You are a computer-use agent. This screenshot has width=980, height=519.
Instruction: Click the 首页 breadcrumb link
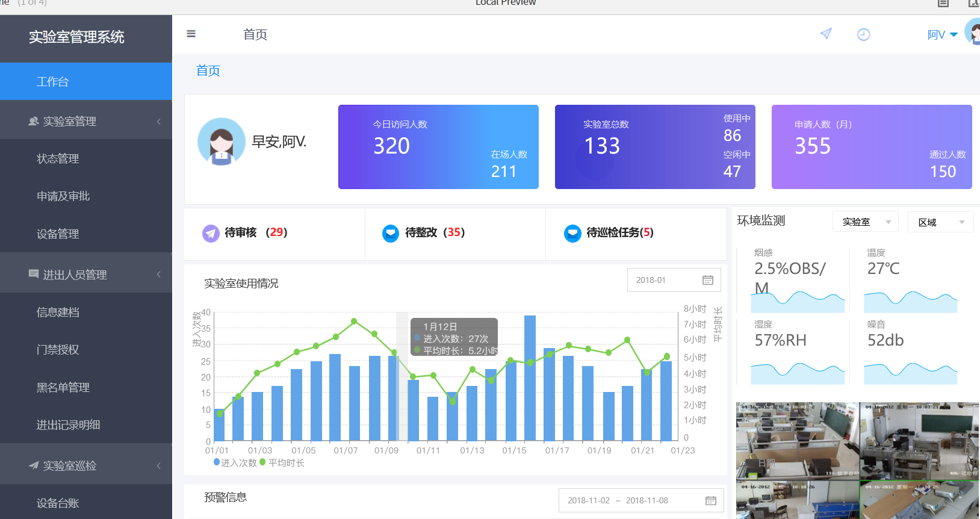[208, 71]
